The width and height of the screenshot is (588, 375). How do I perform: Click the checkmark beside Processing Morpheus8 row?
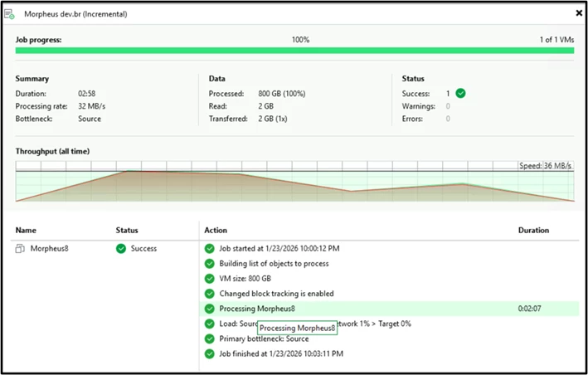(x=209, y=309)
